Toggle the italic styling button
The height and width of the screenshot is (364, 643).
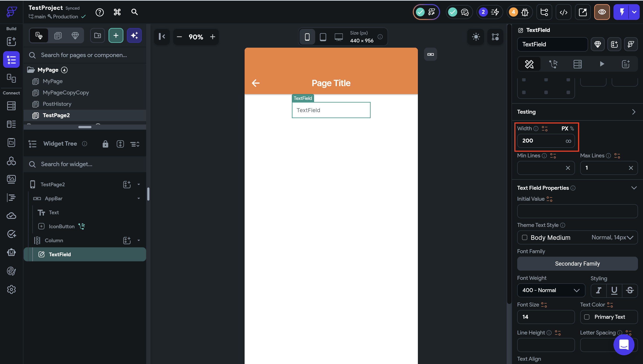coord(598,290)
